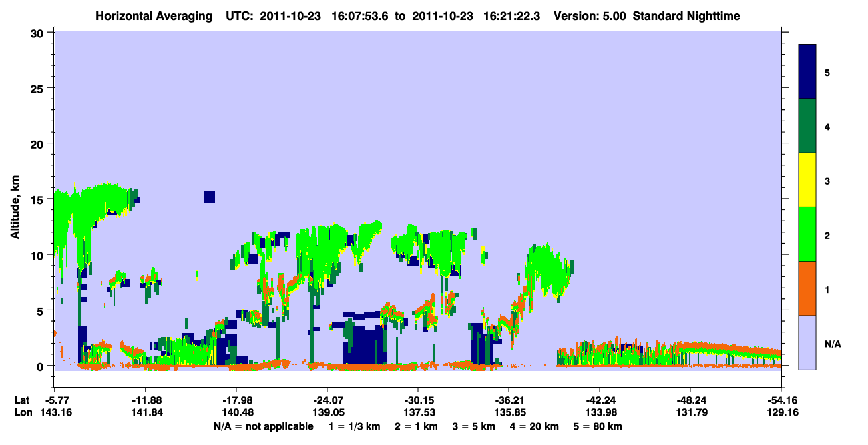This screenshot has width=868, height=445.
Task: Click longitude value 133.98
Action: tap(600, 412)
